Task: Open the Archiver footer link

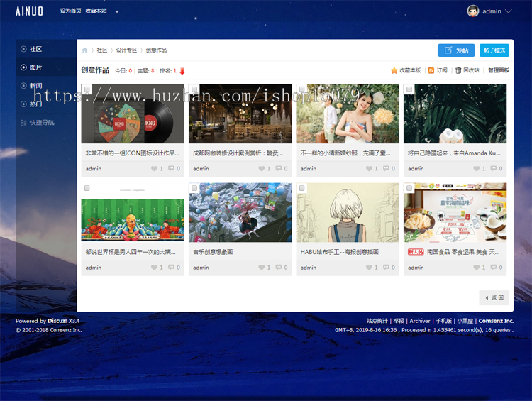Action: (x=420, y=321)
